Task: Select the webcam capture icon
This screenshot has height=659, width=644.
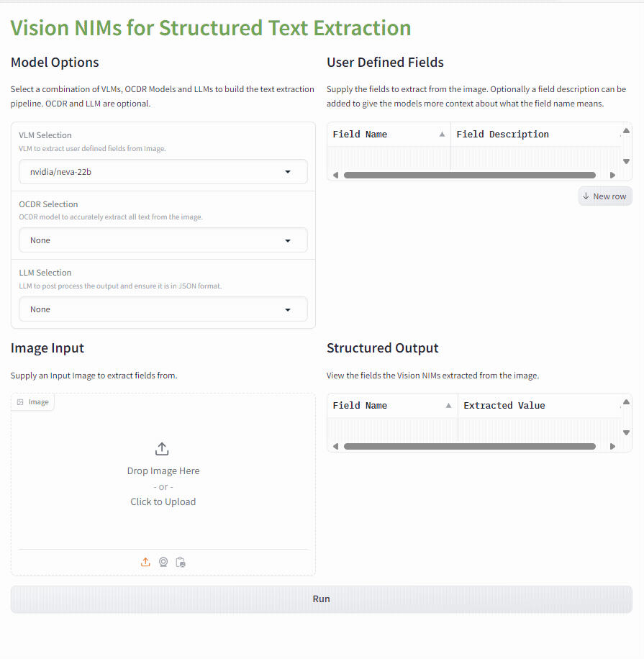Action: point(163,563)
